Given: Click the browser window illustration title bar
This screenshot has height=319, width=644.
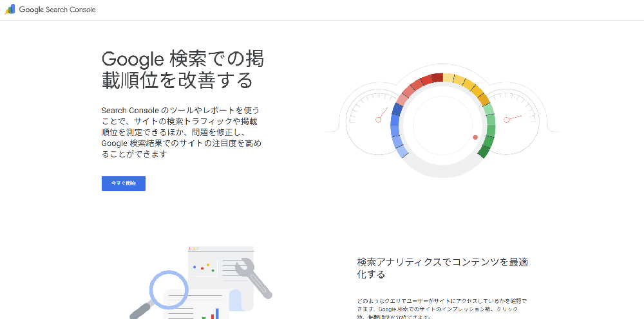Looking at the screenshot, I should [x=220, y=248].
